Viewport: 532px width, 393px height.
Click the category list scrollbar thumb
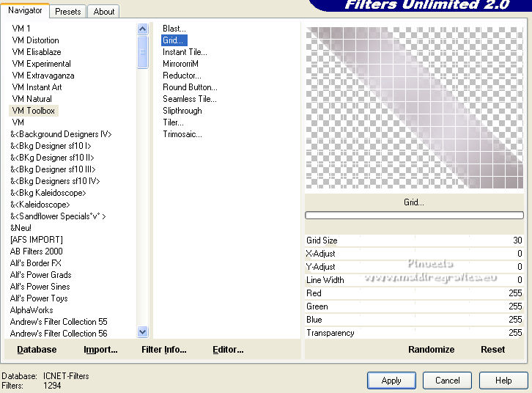pyautogui.click(x=142, y=52)
